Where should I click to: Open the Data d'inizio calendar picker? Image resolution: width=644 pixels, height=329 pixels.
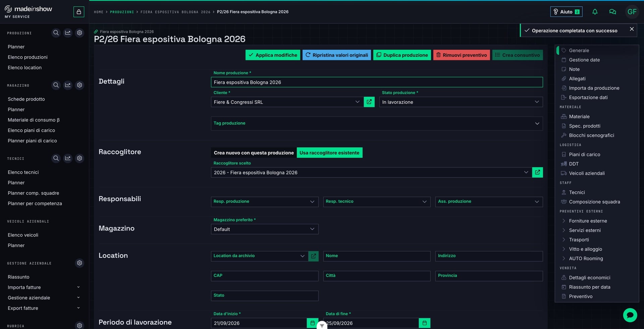tap(312, 323)
